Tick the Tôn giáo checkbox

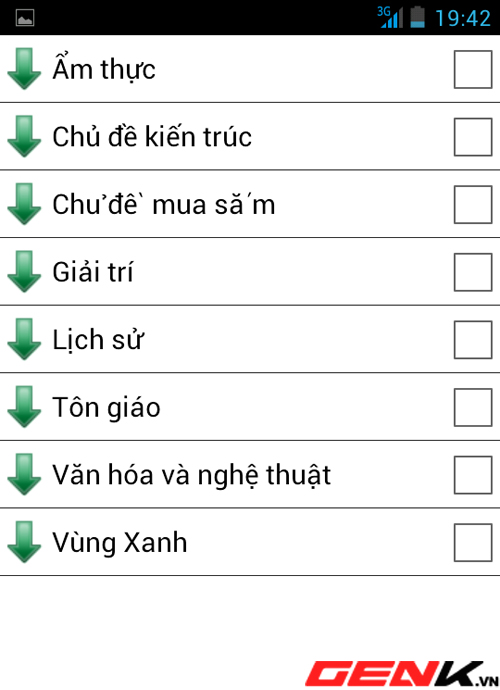pos(473,407)
